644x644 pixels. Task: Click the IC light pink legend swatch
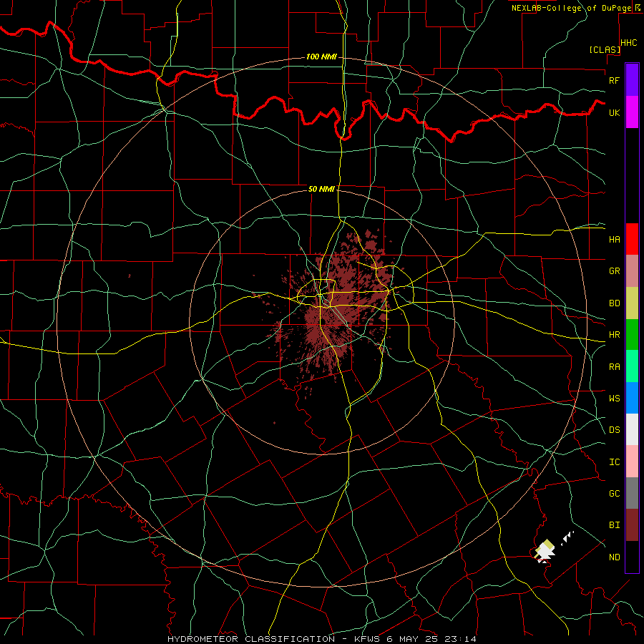point(632,462)
